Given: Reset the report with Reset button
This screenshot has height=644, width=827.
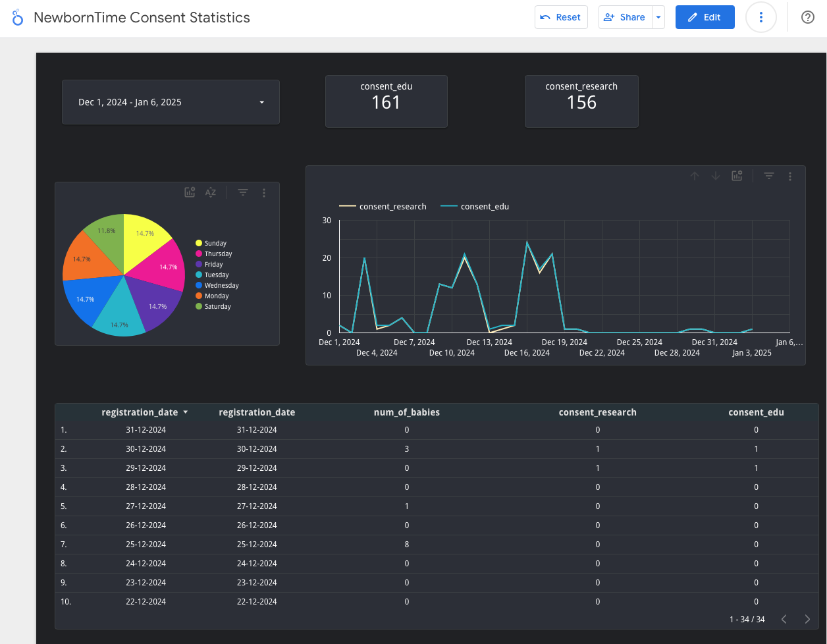Looking at the screenshot, I should coord(560,17).
